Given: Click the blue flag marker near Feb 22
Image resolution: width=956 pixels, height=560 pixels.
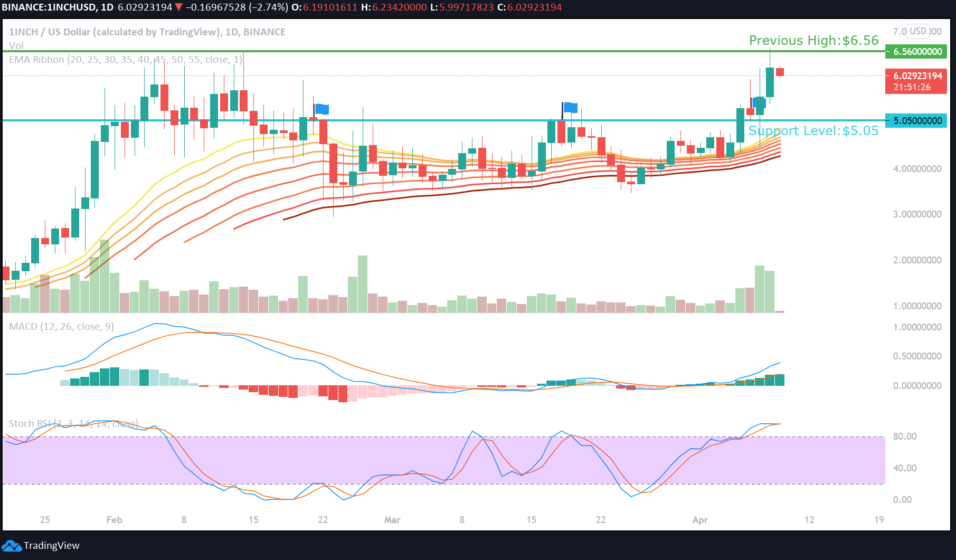Looking at the screenshot, I should (x=321, y=109).
